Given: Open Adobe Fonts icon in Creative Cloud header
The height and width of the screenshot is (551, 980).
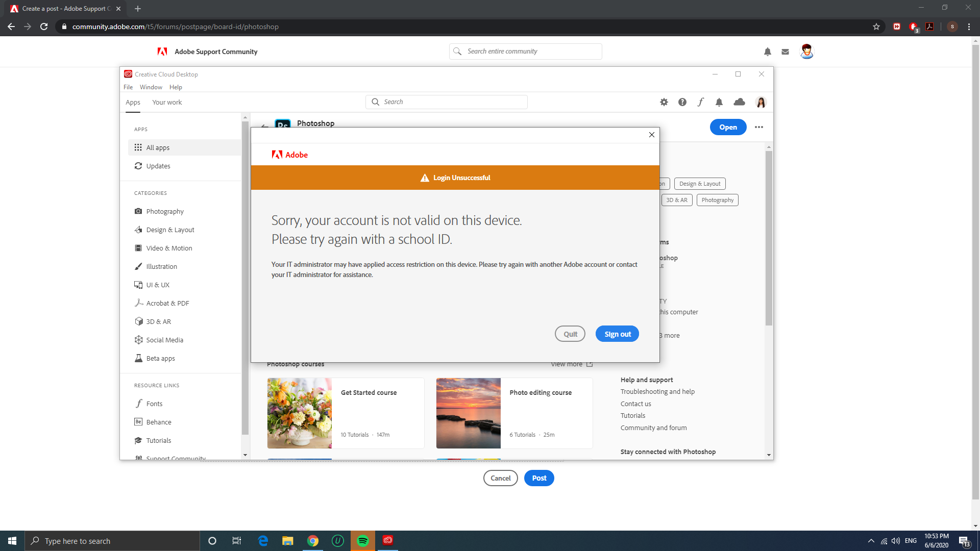Looking at the screenshot, I should pos(701,102).
